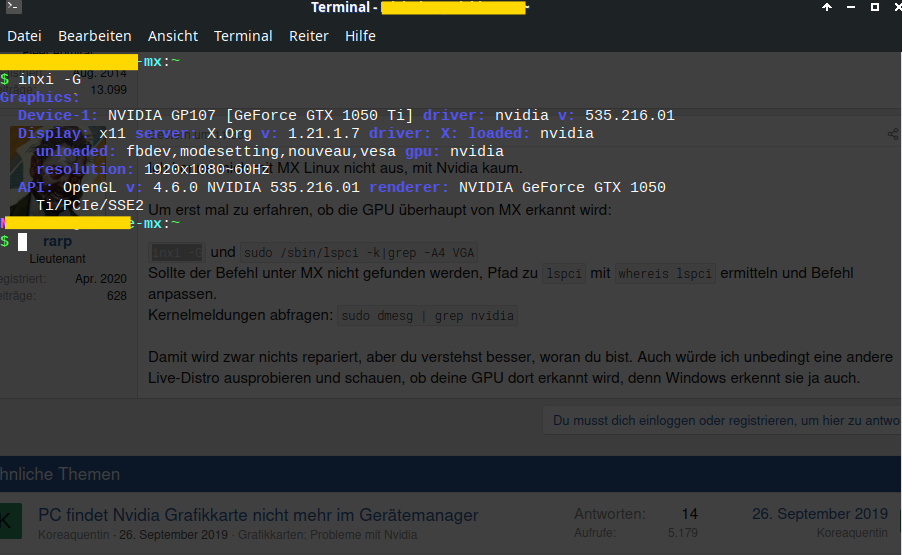The image size is (902, 555).
Task: Open the Hilfe menu
Action: click(x=360, y=36)
